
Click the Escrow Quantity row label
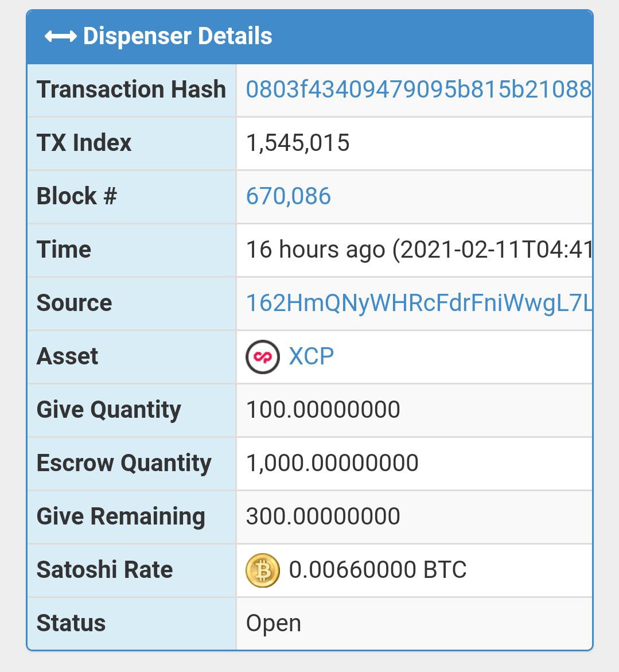(124, 463)
